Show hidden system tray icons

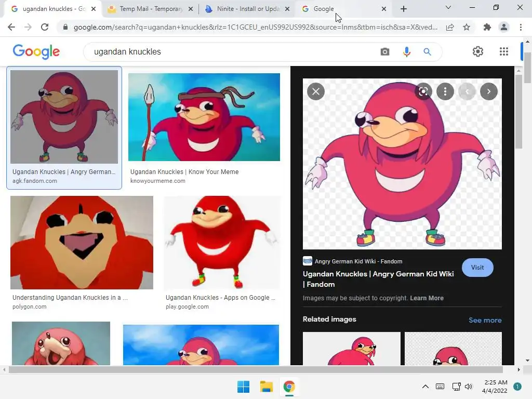tap(425, 386)
